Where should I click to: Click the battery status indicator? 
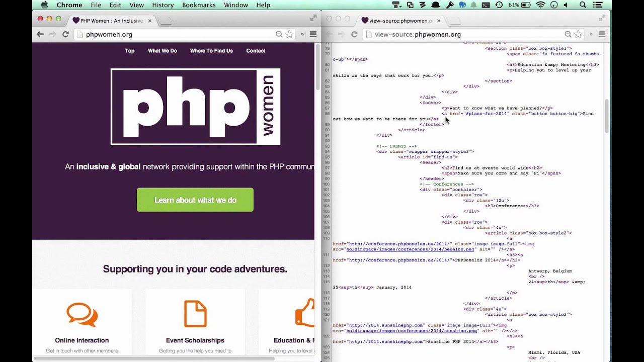pyautogui.click(x=520, y=5)
